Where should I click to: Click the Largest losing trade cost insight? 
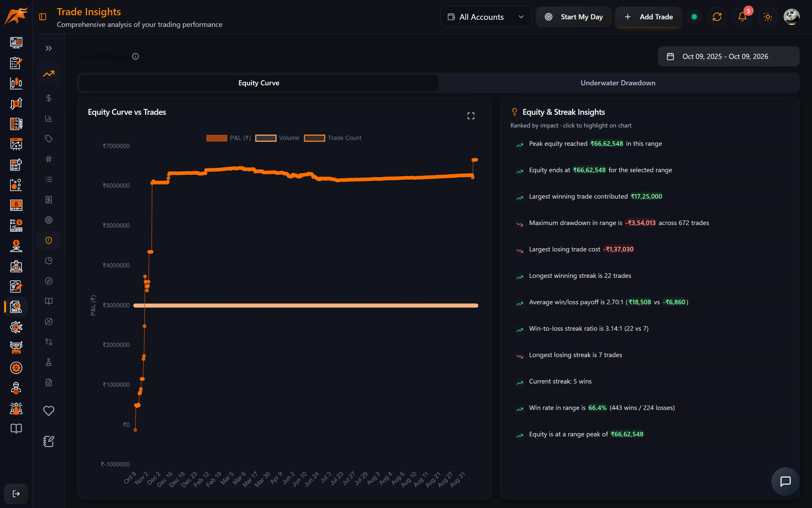pyautogui.click(x=650, y=249)
